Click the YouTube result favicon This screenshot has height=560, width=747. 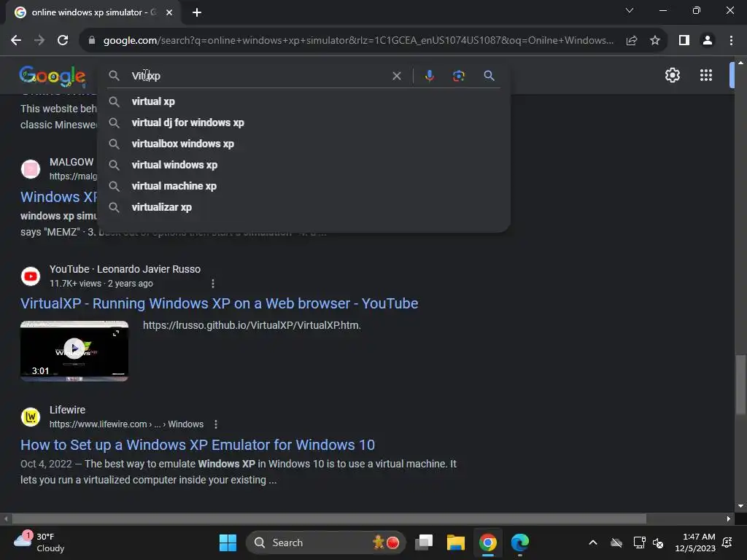point(31,276)
